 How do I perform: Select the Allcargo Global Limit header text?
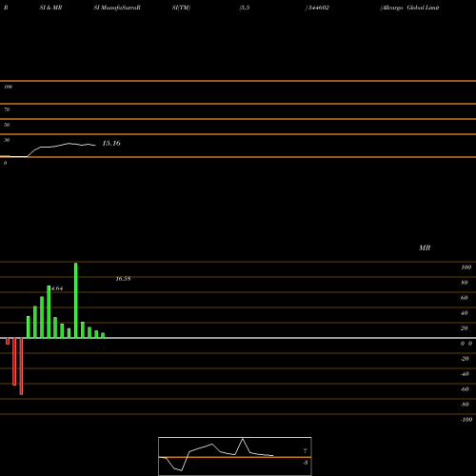409,8
